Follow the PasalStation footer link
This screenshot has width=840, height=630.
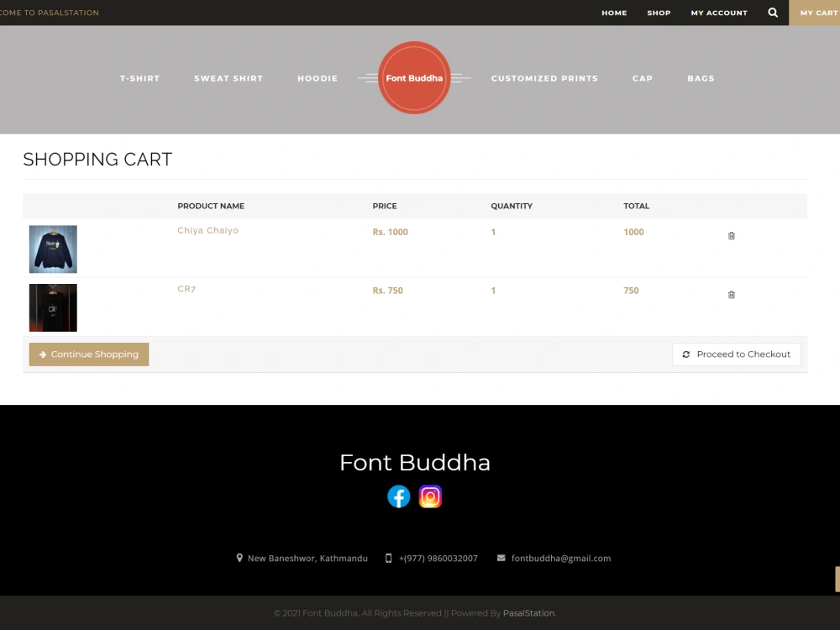coord(528,613)
